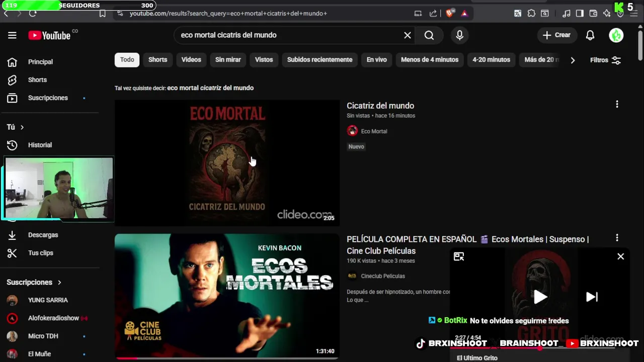Select the Sin mirar filter chip
The image size is (644, 362).
coord(228,60)
